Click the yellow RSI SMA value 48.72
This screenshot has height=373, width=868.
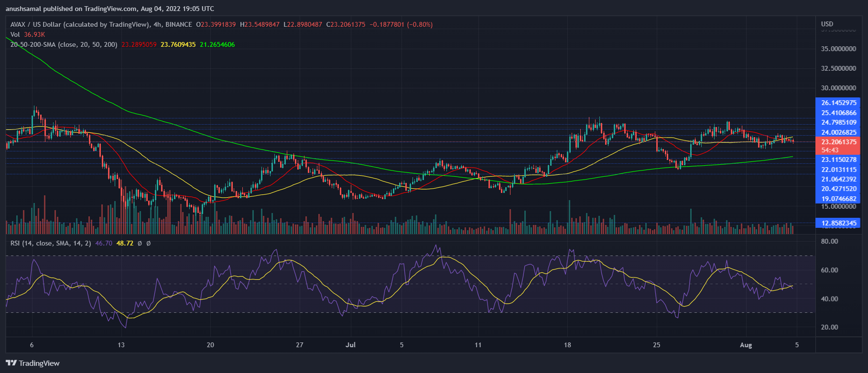(125, 243)
